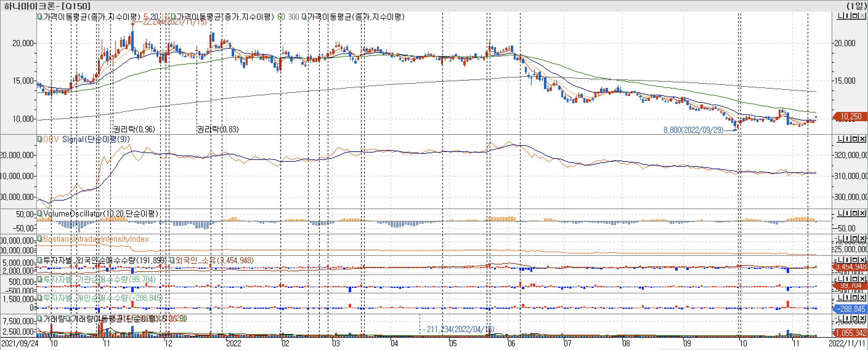Maximize the main price chart pane
The height and width of the screenshot is (350, 868).
tap(855, 16)
